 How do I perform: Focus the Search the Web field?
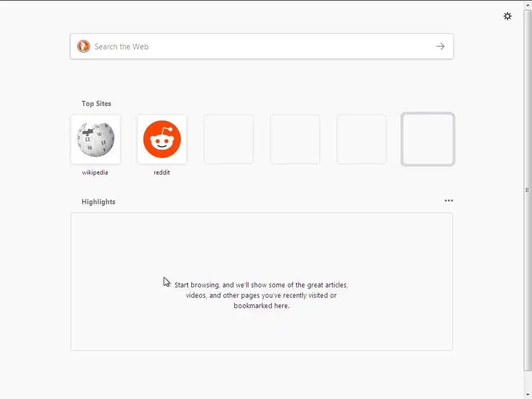[262, 46]
